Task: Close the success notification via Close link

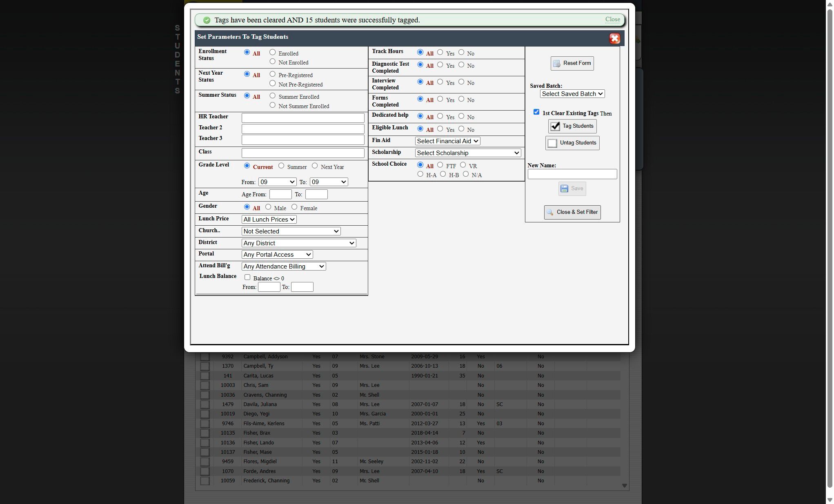Action: click(612, 19)
